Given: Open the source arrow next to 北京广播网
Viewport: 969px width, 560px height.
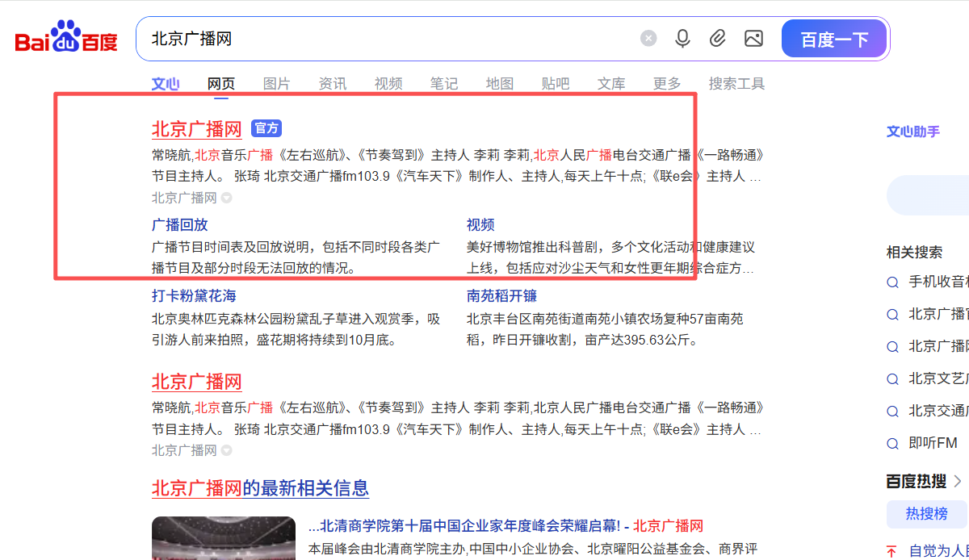Looking at the screenshot, I should (225, 198).
